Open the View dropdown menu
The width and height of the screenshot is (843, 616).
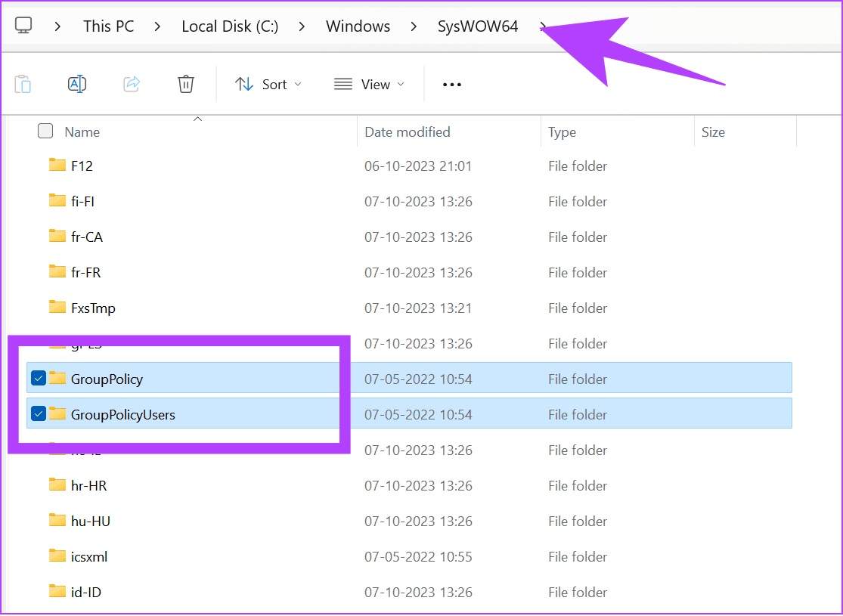tap(369, 85)
